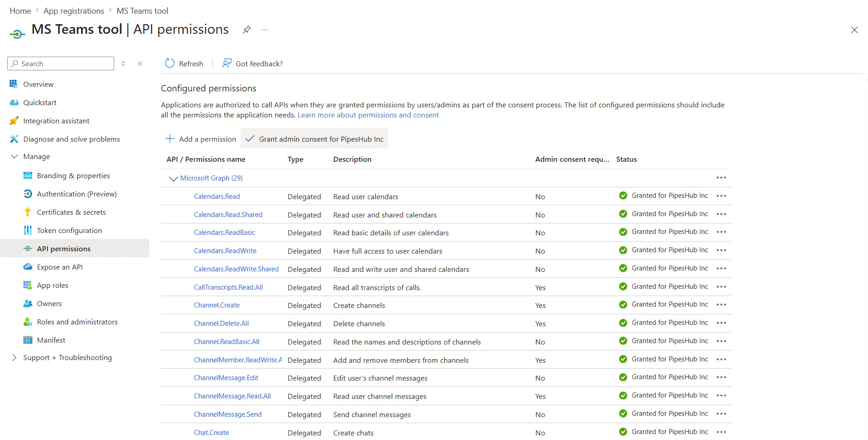Open the Calendars.ReadWrite permission link
868x440 pixels.
(225, 250)
